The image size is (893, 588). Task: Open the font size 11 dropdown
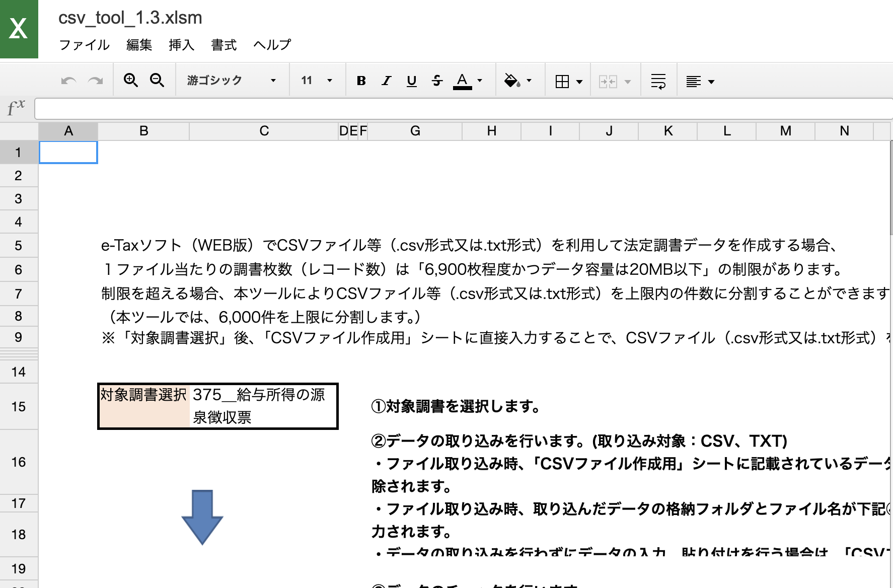point(317,81)
